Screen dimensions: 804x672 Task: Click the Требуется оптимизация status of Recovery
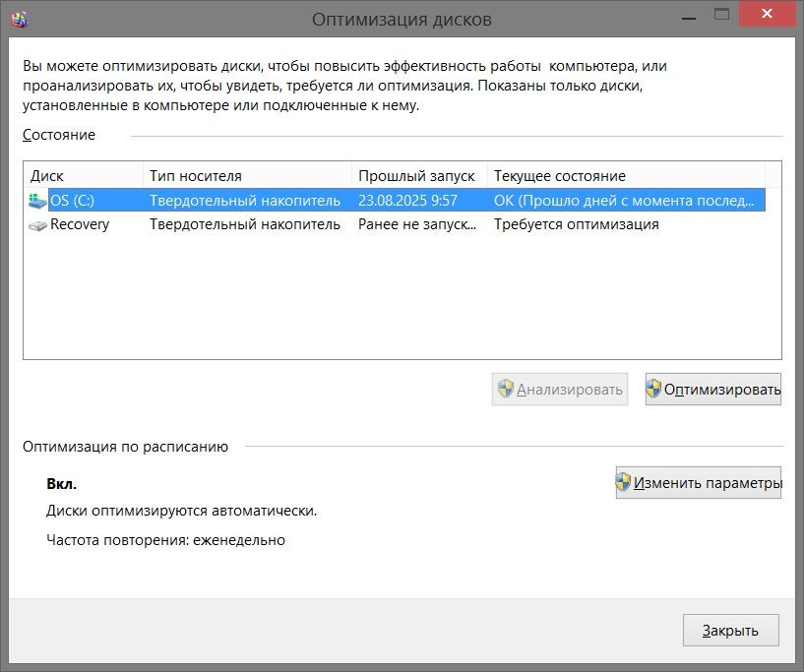coord(576,224)
